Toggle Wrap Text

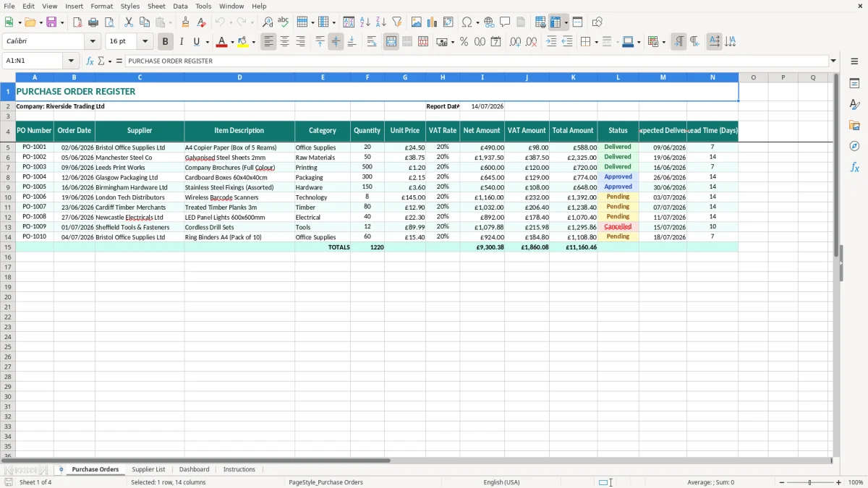[x=372, y=42]
